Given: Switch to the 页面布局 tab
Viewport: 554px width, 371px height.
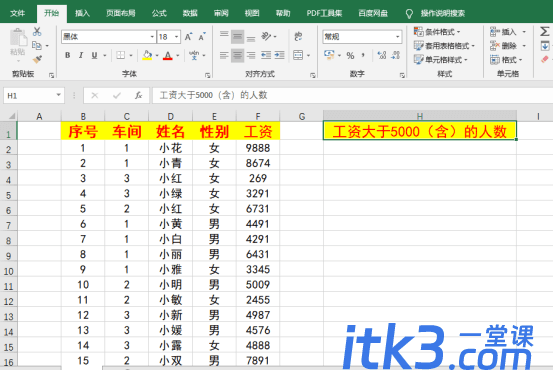Looking at the screenshot, I should [x=120, y=13].
